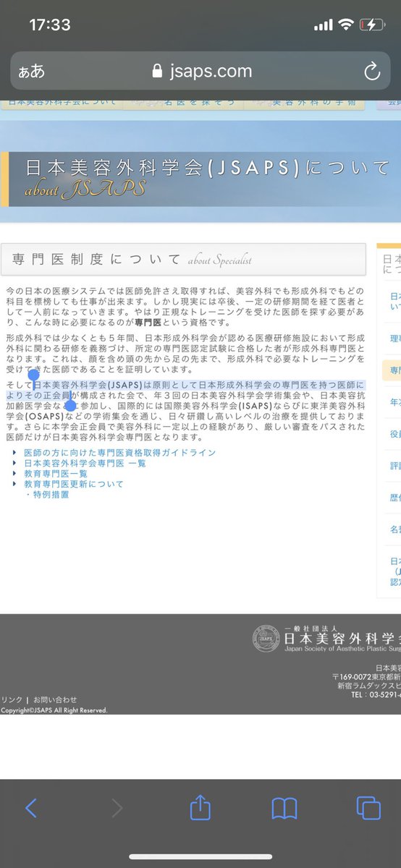Open 教育専門医一覧 link
The width and height of the screenshot is (401, 868).
tap(56, 474)
